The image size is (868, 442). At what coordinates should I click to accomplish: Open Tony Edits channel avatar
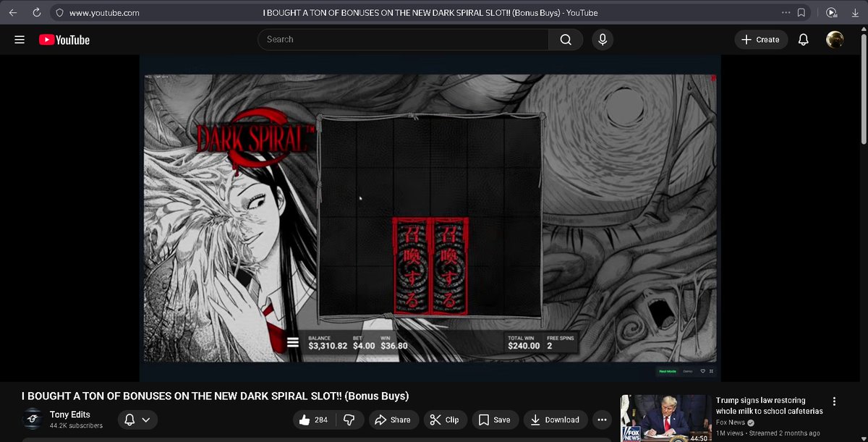pyautogui.click(x=32, y=420)
